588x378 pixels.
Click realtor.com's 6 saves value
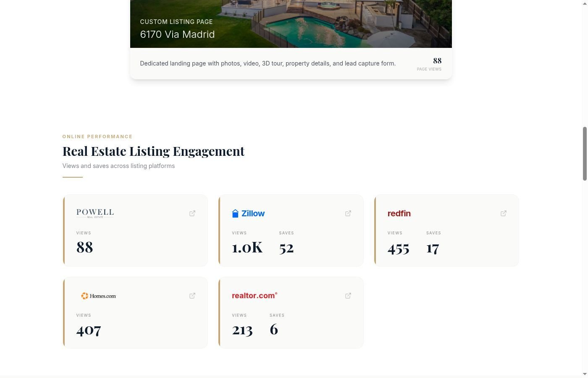(274, 329)
